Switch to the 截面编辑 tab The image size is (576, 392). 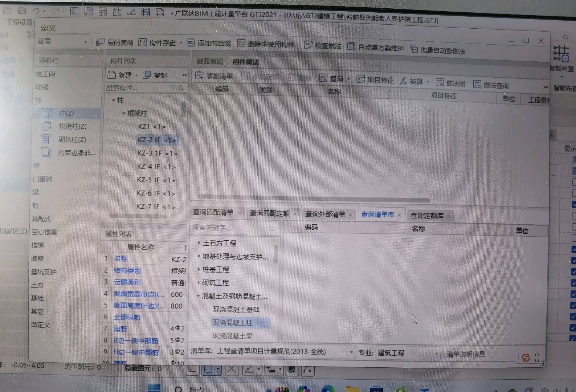(x=209, y=61)
